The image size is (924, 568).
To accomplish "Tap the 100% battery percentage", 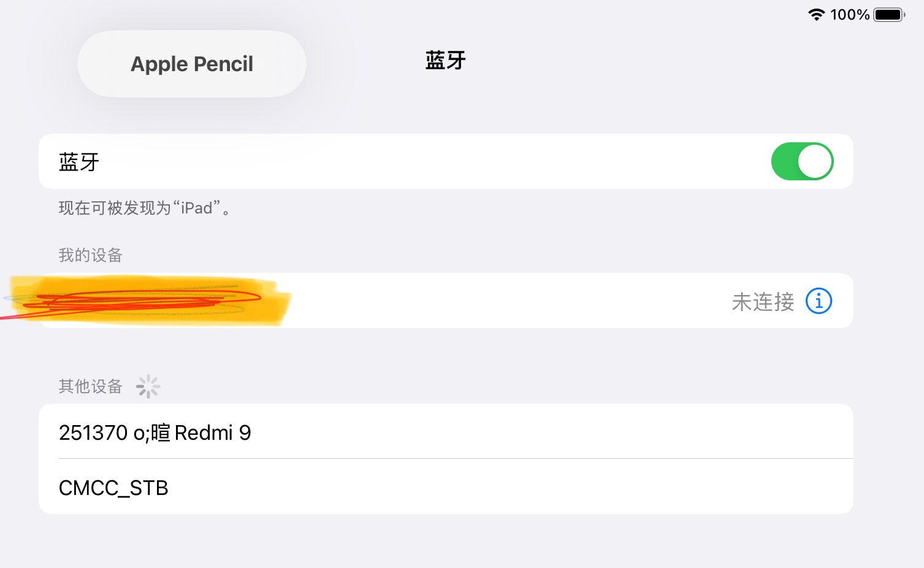I will 849,15.
